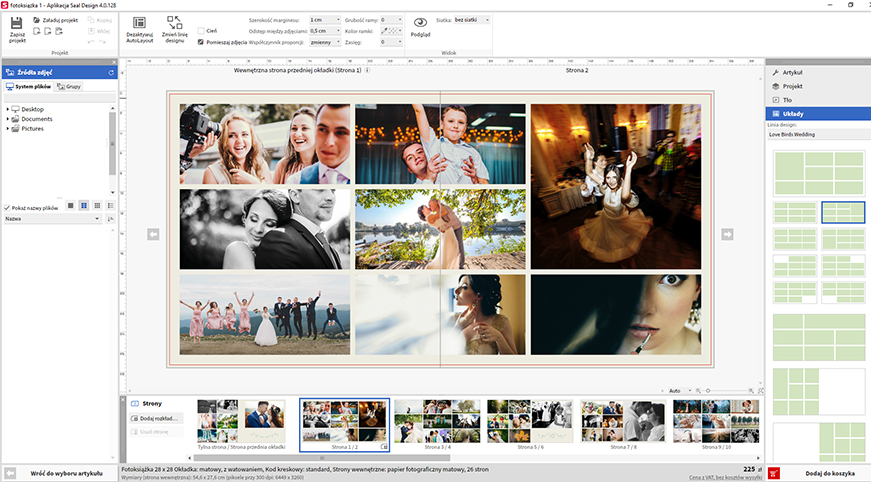Open the Nazwa sort dropdown
The width and height of the screenshot is (871, 482).
[52, 218]
